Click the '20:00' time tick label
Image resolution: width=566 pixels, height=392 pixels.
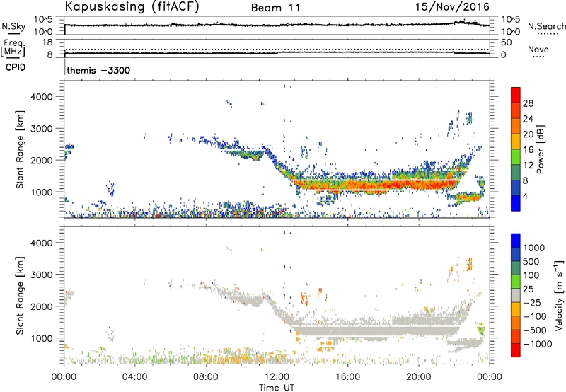click(419, 377)
